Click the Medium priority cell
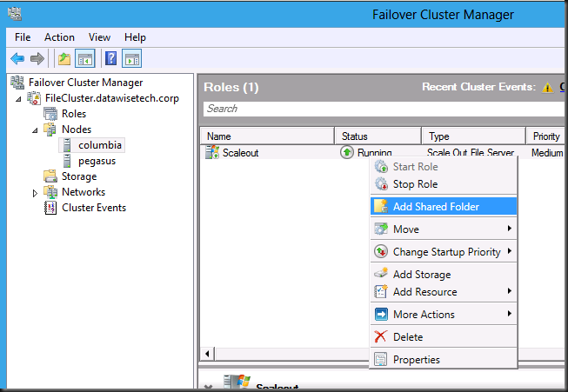 547,153
